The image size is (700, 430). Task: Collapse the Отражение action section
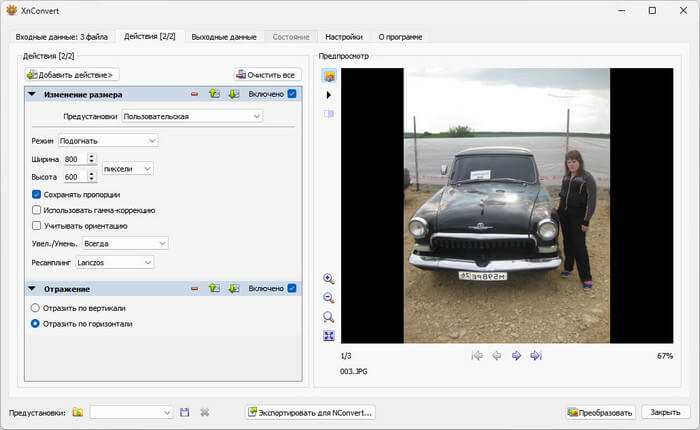[32, 289]
